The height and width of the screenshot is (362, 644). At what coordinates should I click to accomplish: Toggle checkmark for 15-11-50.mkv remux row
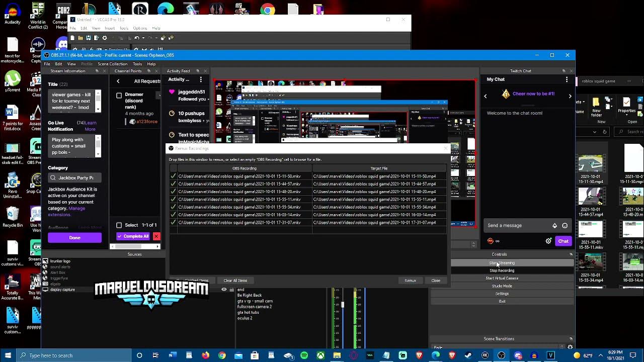(173, 176)
